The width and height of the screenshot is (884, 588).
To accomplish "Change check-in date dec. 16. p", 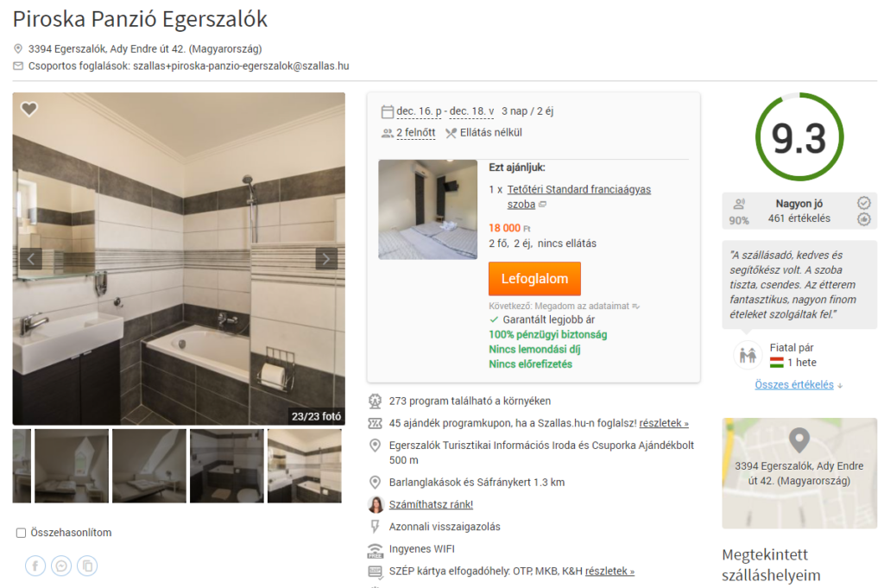I will 419,111.
